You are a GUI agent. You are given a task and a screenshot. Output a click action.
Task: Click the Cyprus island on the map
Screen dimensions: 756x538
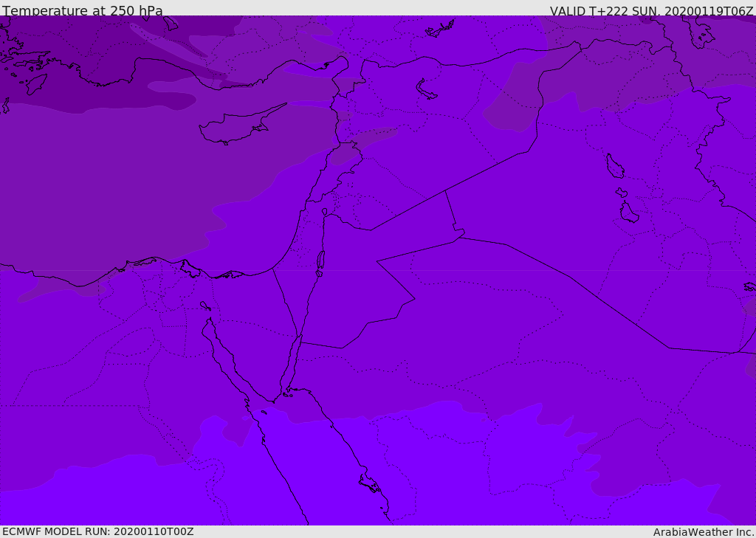click(241, 125)
